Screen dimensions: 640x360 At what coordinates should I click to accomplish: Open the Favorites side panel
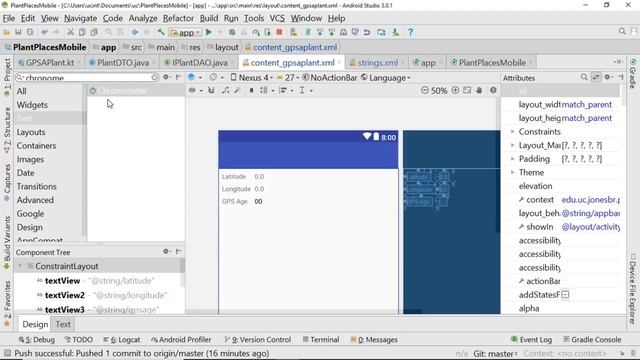(x=7, y=304)
